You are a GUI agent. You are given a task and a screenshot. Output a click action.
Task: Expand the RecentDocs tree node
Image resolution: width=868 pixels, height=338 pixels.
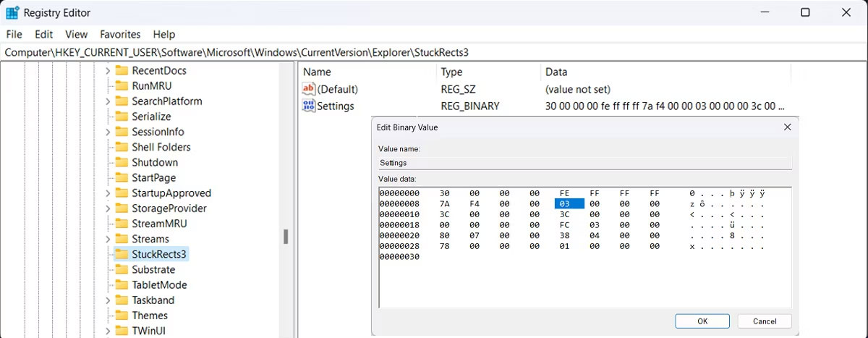(108, 71)
